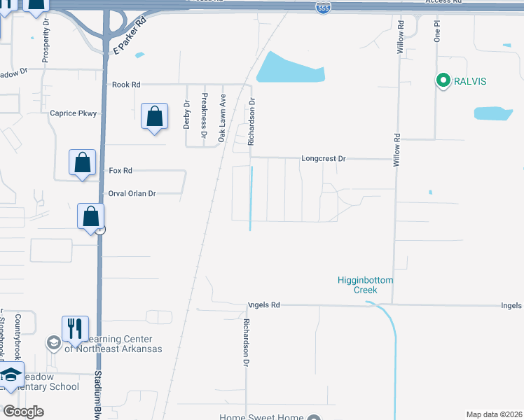Open the shopping marker below Orval Orlan Dr
The height and width of the screenshot is (420, 524).
click(90, 217)
